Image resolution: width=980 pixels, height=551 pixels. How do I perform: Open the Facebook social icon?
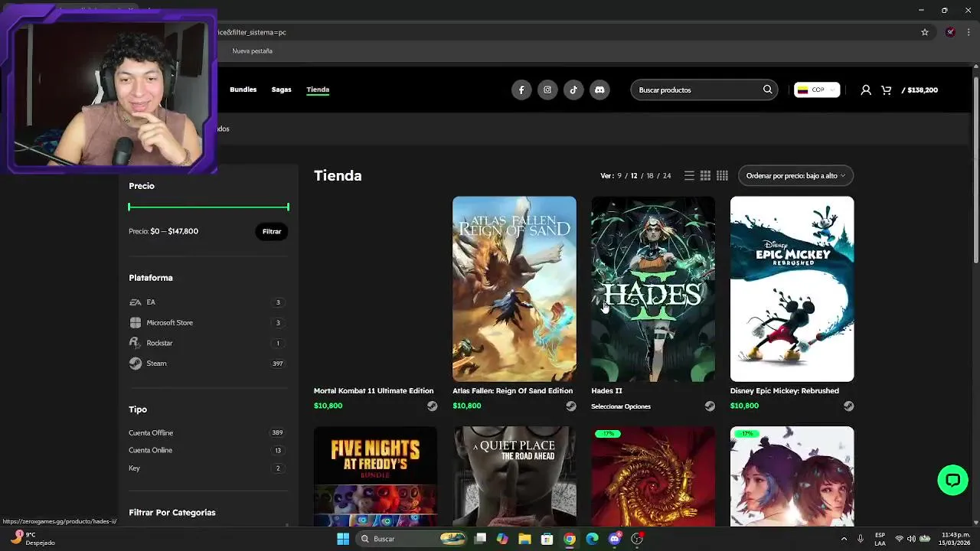pos(521,90)
